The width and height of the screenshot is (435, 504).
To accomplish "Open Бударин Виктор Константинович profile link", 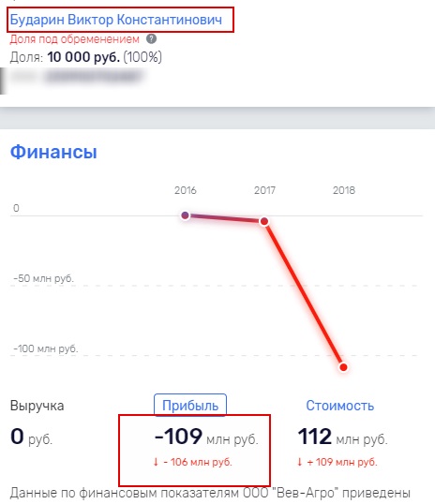I will point(116,20).
